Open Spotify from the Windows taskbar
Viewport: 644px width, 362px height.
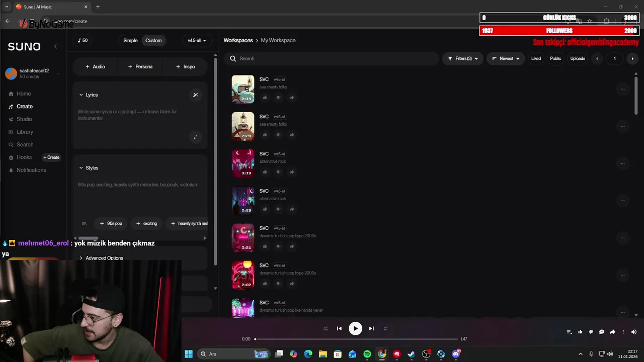click(x=367, y=354)
